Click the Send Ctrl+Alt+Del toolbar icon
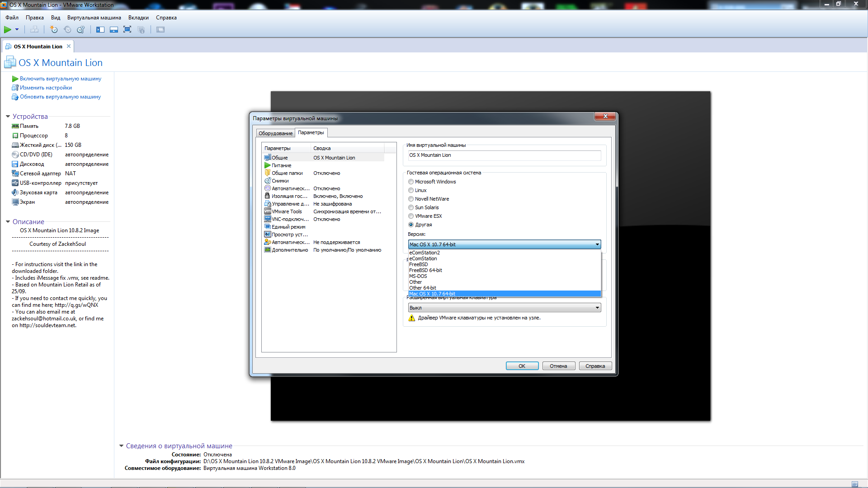This screenshot has height=488, width=868. pos(34,30)
